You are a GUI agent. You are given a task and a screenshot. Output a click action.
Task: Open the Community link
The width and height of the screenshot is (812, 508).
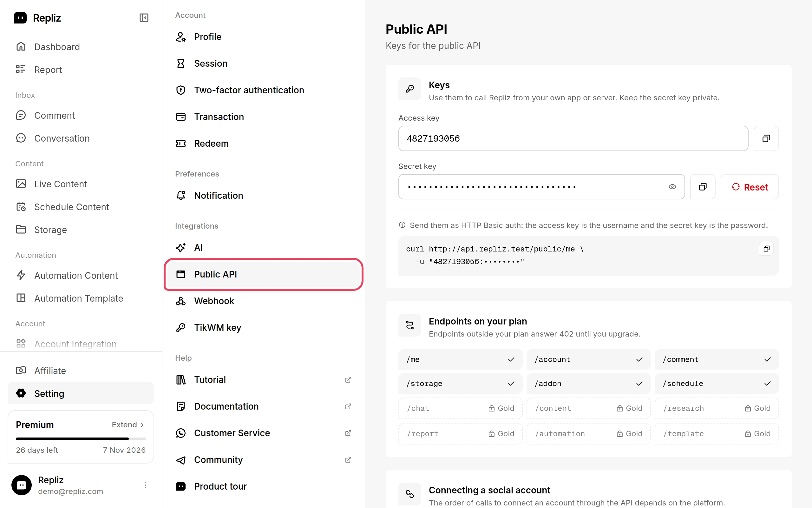pyautogui.click(x=263, y=460)
